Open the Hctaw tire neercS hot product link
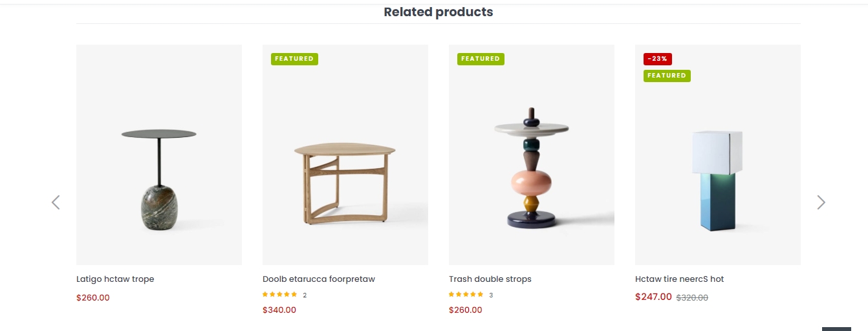This screenshot has width=868, height=331. [x=679, y=279]
